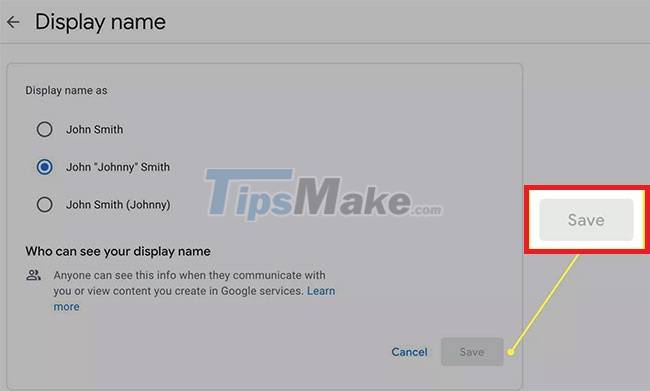This screenshot has width=650, height=391.
Task: Click the Cancel button
Action: point(409,352)
